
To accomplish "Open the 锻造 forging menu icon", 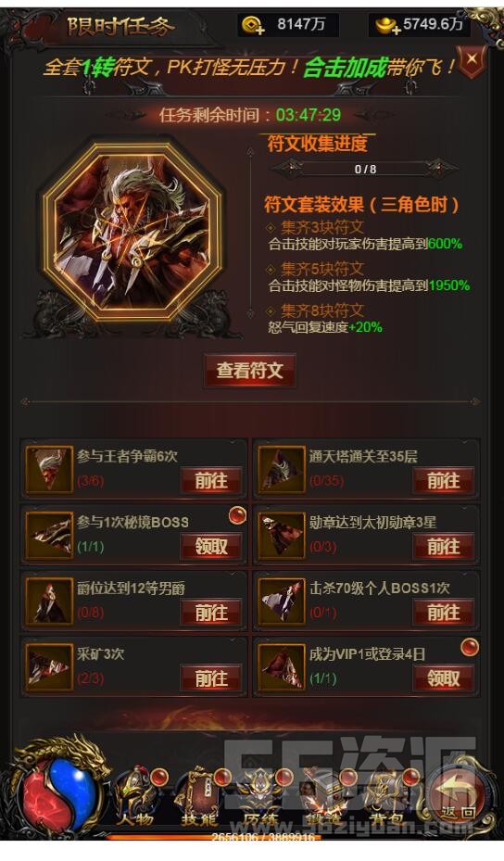I will [324, 799].
